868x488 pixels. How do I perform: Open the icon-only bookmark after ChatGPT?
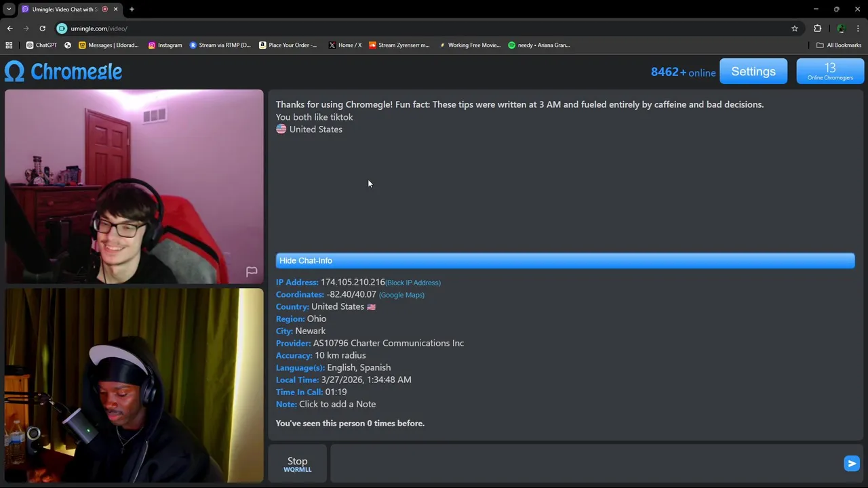pyautogui.click(x=68, y=45)
